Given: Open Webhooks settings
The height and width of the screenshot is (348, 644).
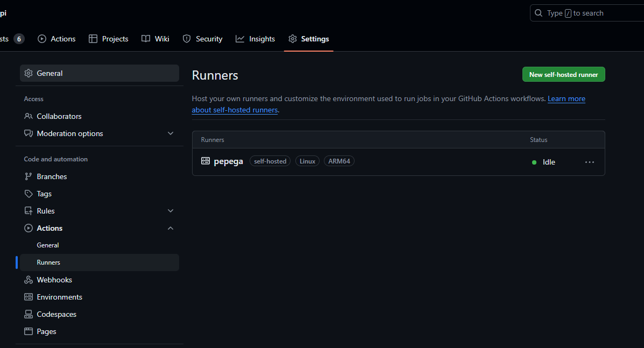Looking at the screenshot, I should click(x=100, y=280).
